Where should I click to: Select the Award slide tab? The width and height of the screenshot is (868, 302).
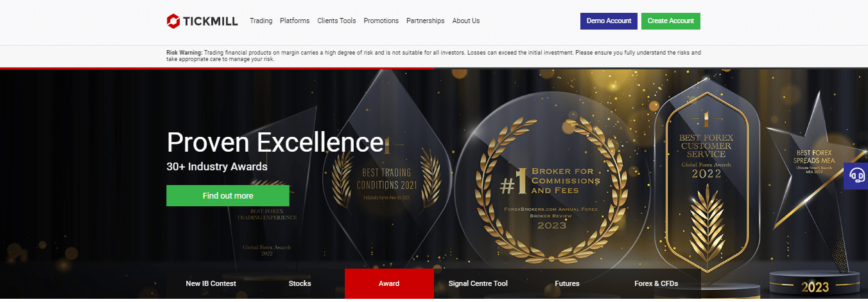(x=389, y=283)
